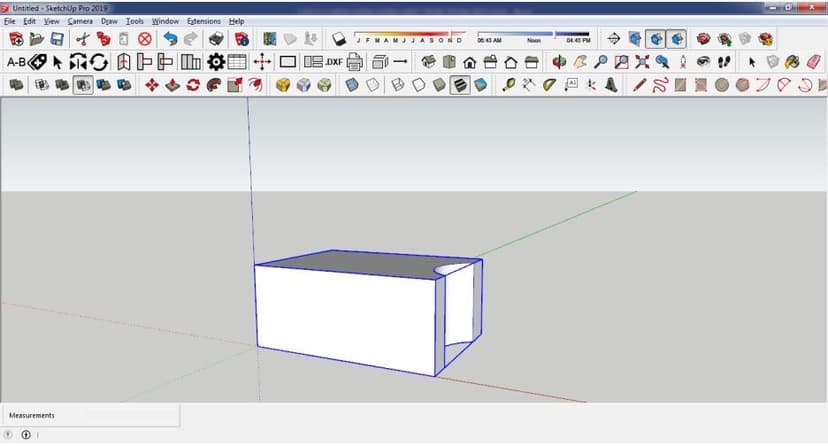Image resolution: width=828 pixels, height=446 pixels.
Task: Open a file with the folder icon
Action: point(36,39)
